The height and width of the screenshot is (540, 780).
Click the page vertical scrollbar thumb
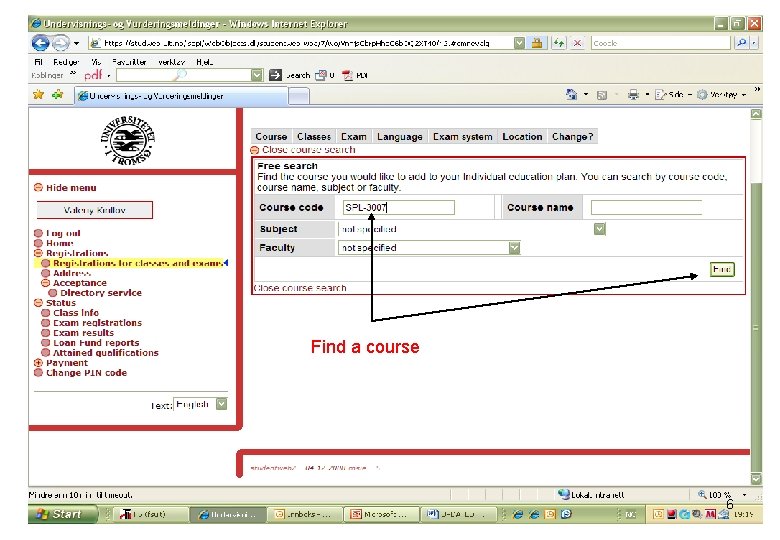756,326
